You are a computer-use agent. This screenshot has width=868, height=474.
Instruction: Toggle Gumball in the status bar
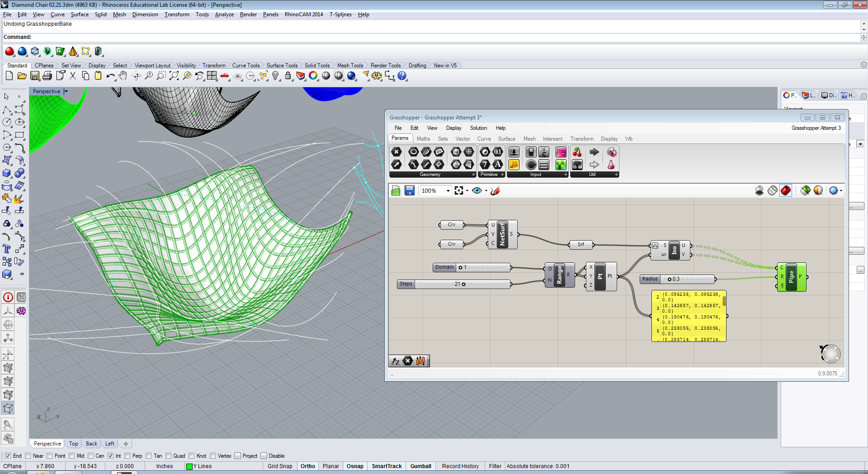click(420, 466)
